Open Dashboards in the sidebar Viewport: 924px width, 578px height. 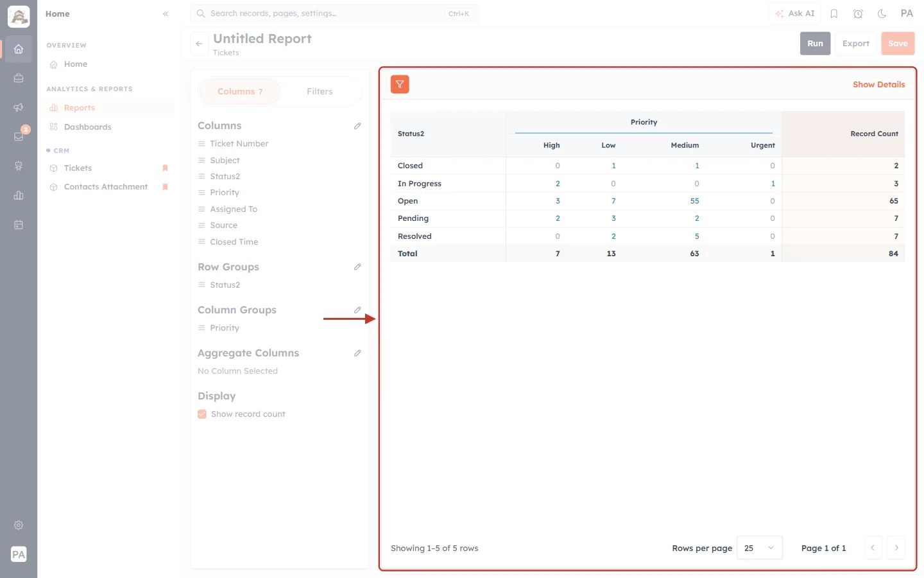[x=88, y=127]
